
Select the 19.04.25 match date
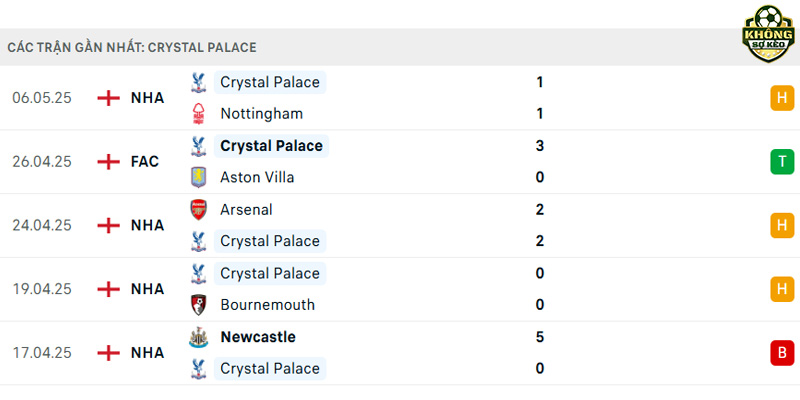coord(42,289)
